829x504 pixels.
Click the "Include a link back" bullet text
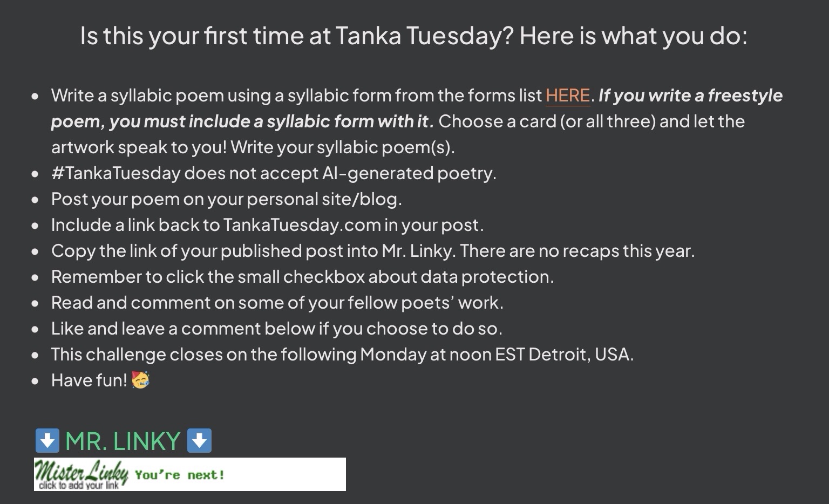(x=267, y=225)
